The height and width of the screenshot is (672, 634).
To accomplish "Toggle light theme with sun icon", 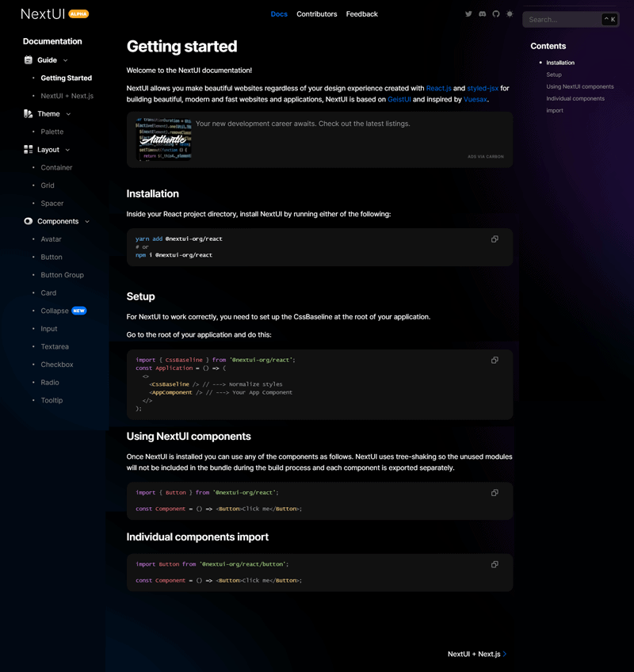I will pyautogui.click(x=510, y=13).
